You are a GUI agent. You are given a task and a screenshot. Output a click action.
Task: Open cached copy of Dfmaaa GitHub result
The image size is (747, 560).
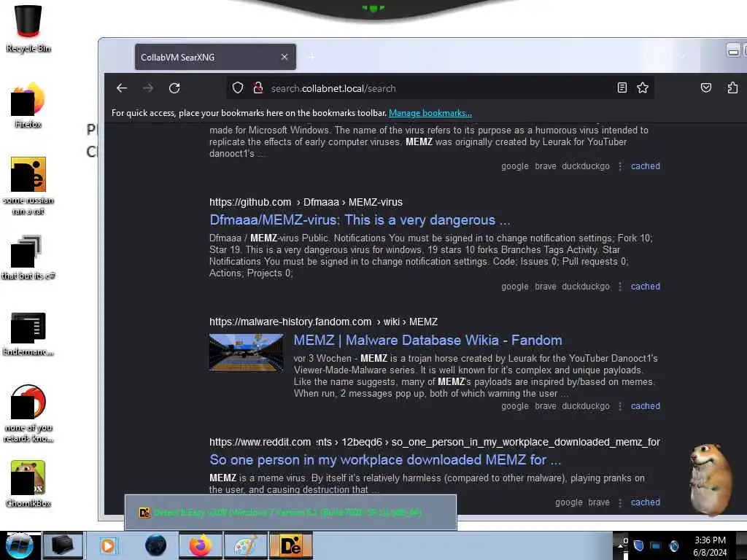click(646, 286)
